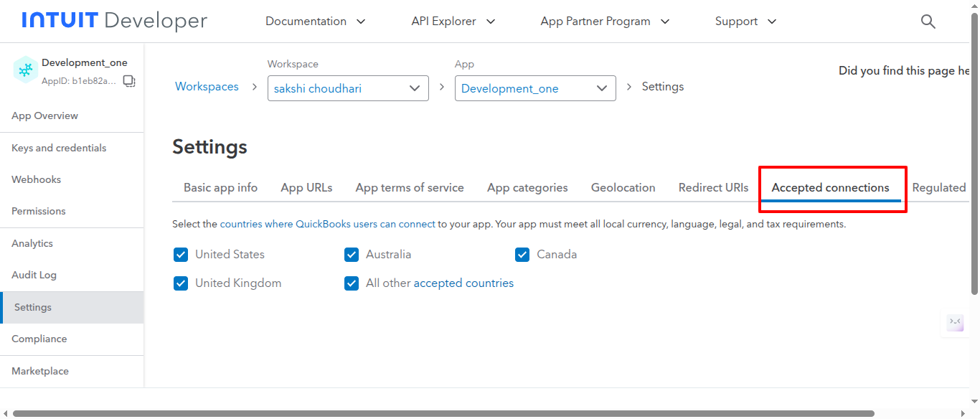This screenshot has height=419, width=980.
Task: Click the horizontal scrollbar at bottom
Action: 443,413
